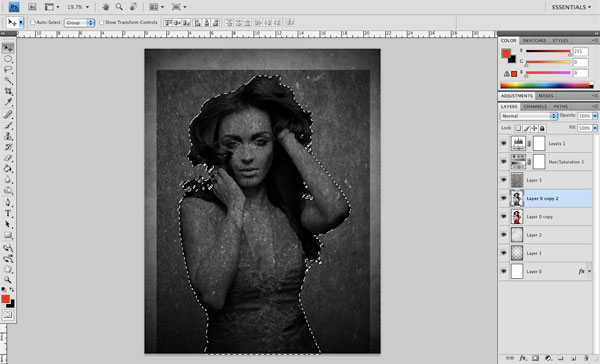Launch Bridge from the application bar
This screenshot has height=364, width=600.
pyautogui.click(x=32, y=7)
